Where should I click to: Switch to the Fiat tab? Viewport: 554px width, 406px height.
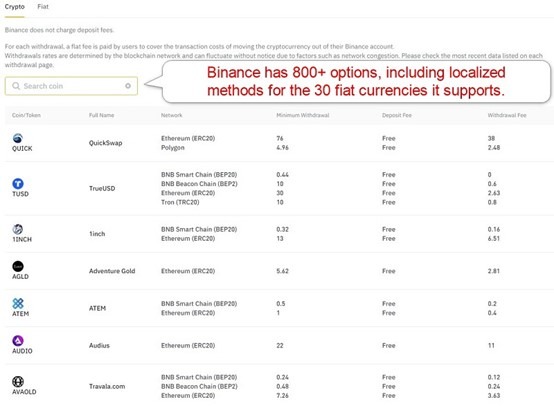click(x=43, y=6)
